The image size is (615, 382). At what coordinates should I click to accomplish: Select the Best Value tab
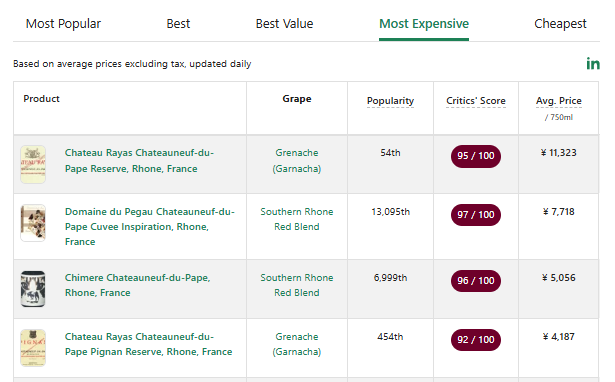coord(284,24)
